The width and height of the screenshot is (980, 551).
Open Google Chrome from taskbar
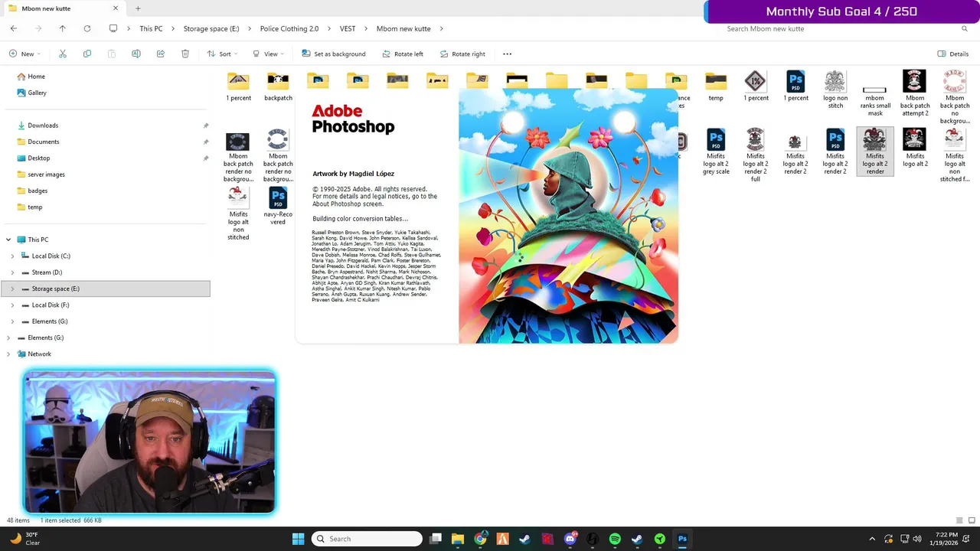pos(480,539)
